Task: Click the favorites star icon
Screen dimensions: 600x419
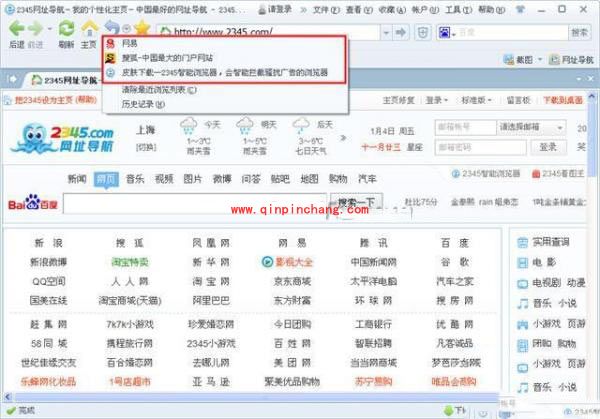Action: pyautogui.click(x=142, y=27)
